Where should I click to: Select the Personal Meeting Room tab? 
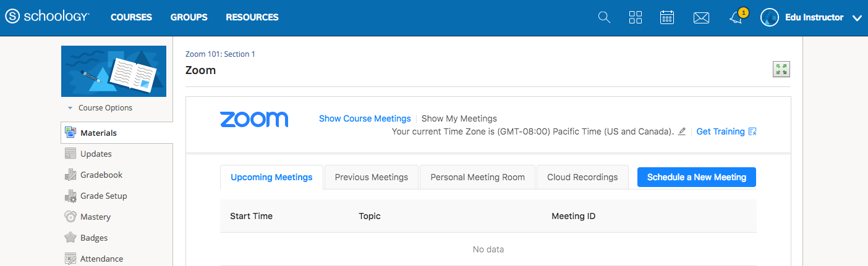478,177
